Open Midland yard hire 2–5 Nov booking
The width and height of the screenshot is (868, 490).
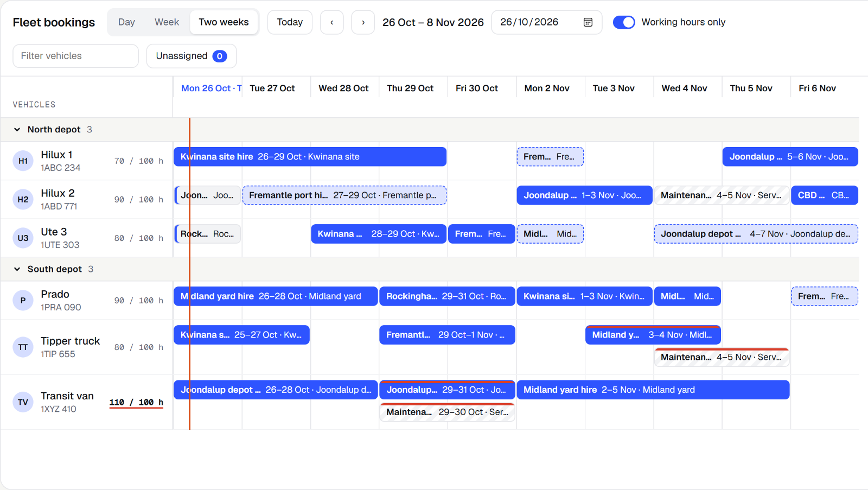pyautogui.click(x=653, y=390)
